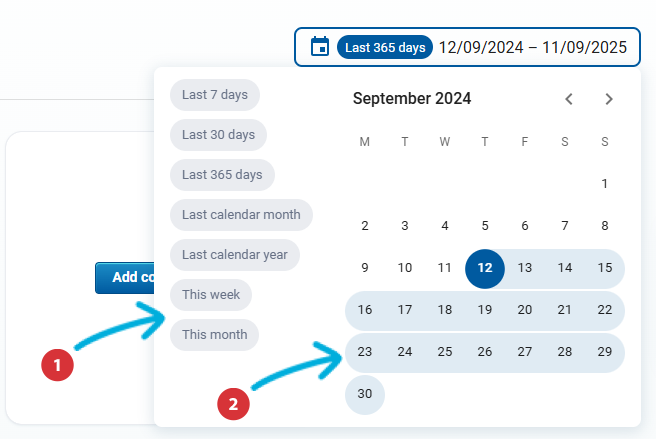Select highlighted start date 12
Image resolution: width=656 pixels, height=439 pixels.
pyautogui.click(x=485, y=268)
